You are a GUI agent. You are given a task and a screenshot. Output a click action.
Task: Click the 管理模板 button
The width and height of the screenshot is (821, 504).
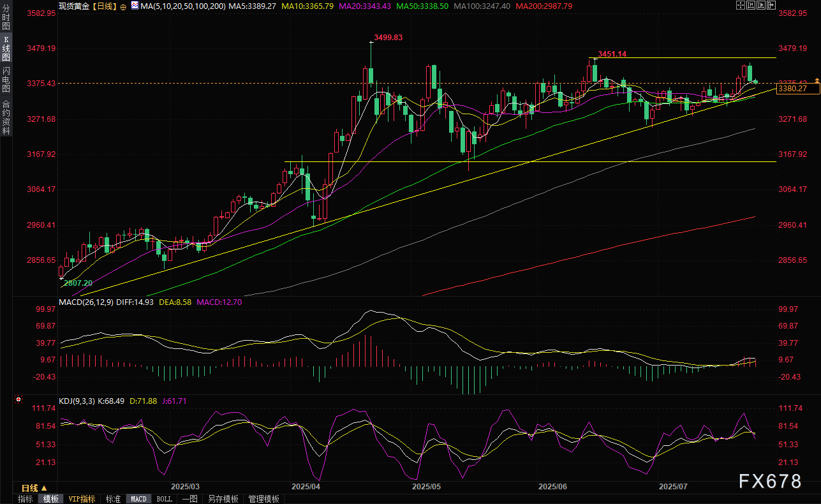(263, 499)
